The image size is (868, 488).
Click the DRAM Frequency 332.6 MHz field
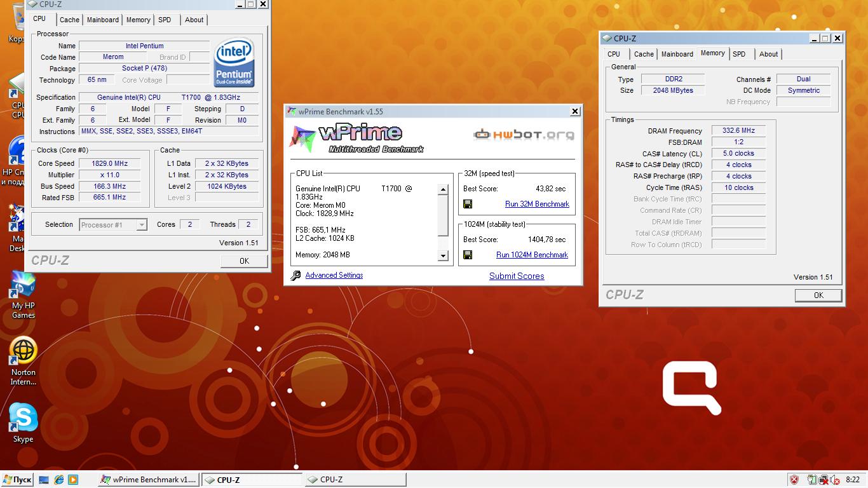(738, 130)
